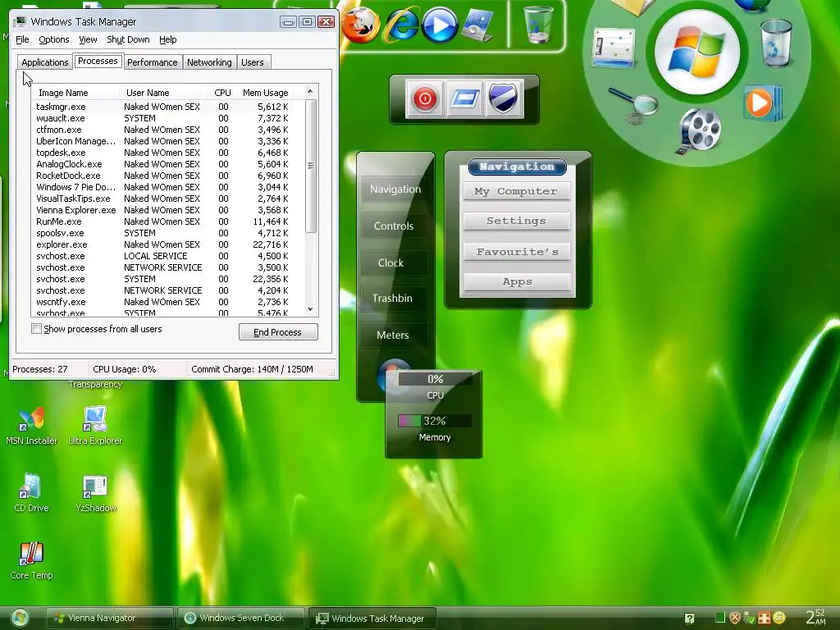Click the yellow round tray icon
Viewport: 840px width, 630px height.
pyautogui.click(x=779, y=618)
